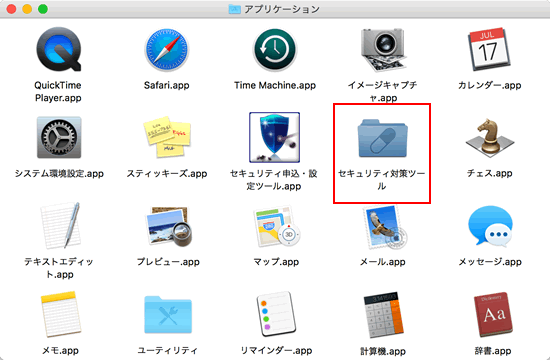Select the チェス knight icon

pyautogui.click(x=490, y=137)
